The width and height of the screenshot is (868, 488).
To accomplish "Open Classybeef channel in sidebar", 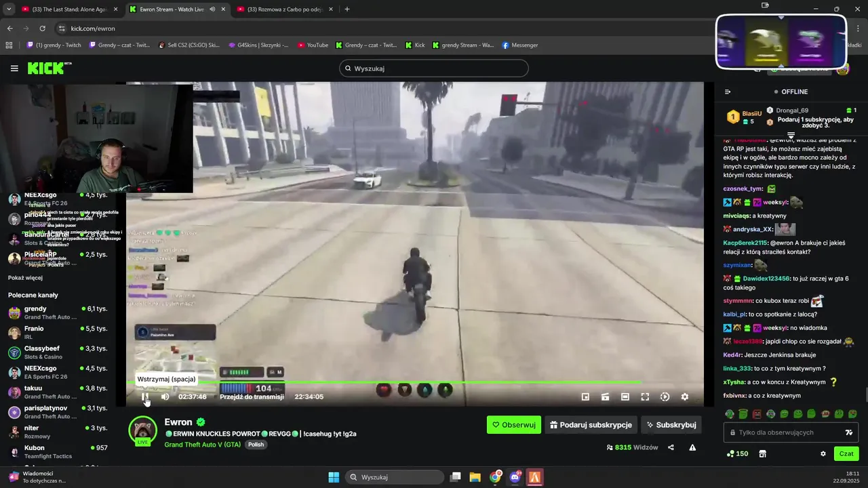I will [x=58, y=352].
